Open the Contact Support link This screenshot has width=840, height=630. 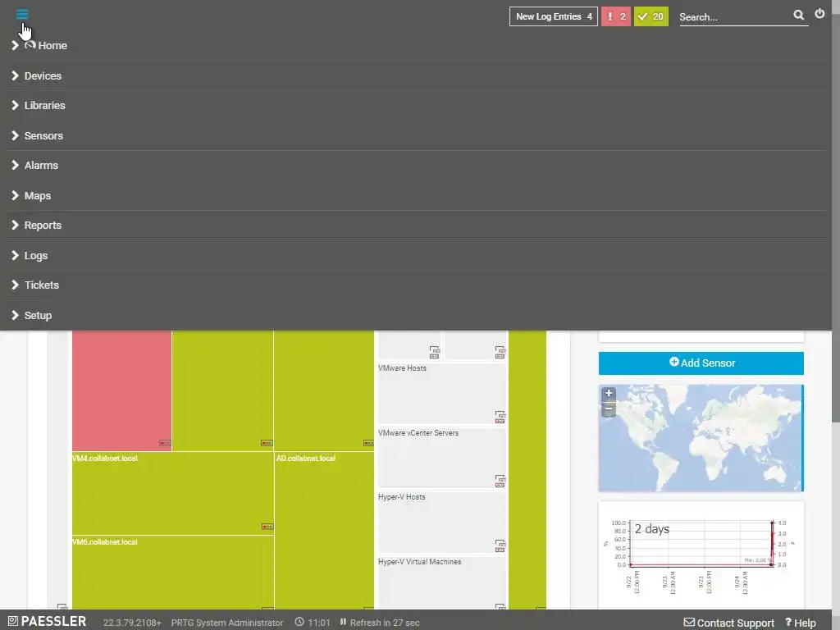(729, 623)
